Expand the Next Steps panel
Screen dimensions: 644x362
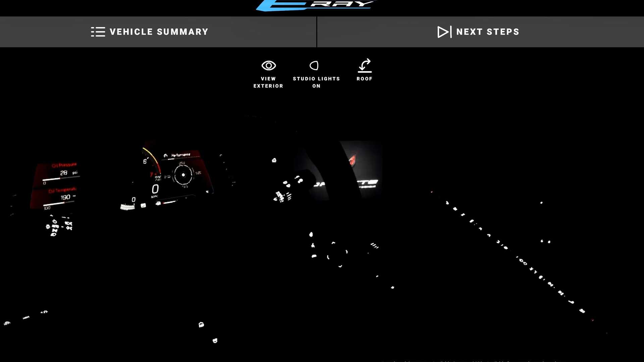click(x=480, y=32)
